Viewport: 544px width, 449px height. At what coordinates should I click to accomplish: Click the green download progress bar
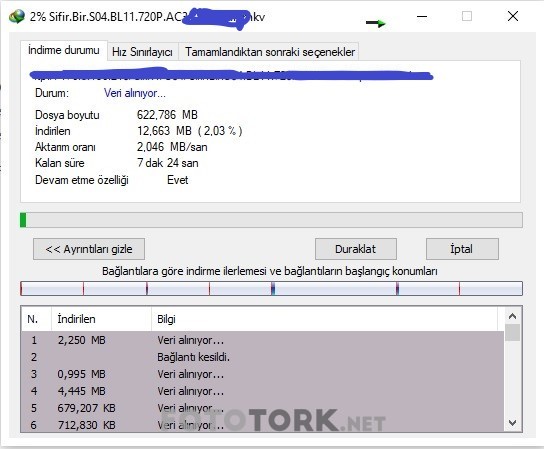(271, 220)
